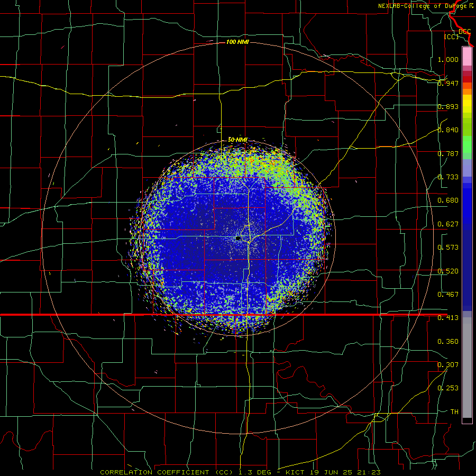Pick the yellow band of the color bar
Screen dimensions: 476x476
pos(467,104)
